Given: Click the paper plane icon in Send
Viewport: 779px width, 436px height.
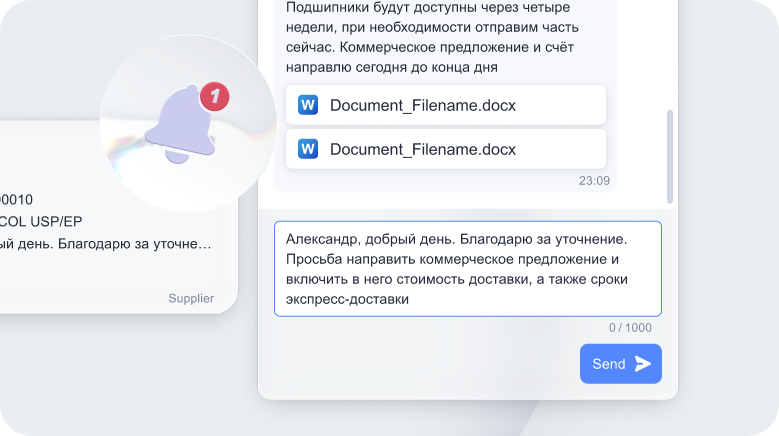Looking at the screenshot, I should [x=643, y=364].
